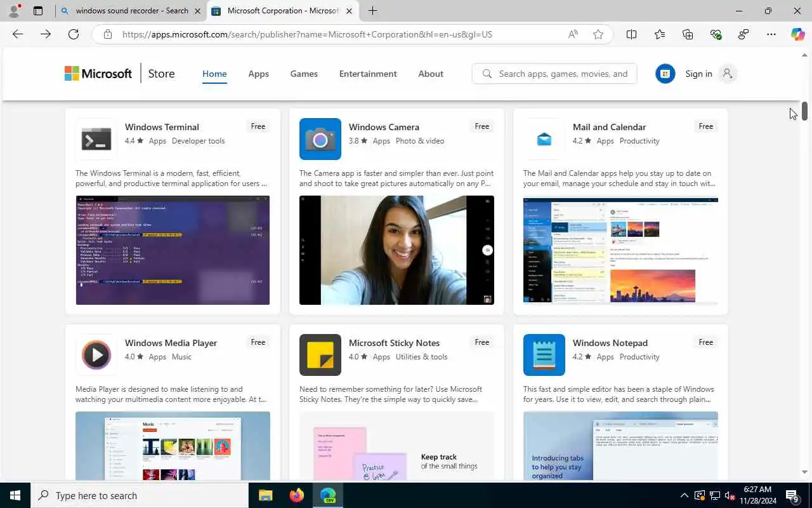Open the Games section

point(304,74)
